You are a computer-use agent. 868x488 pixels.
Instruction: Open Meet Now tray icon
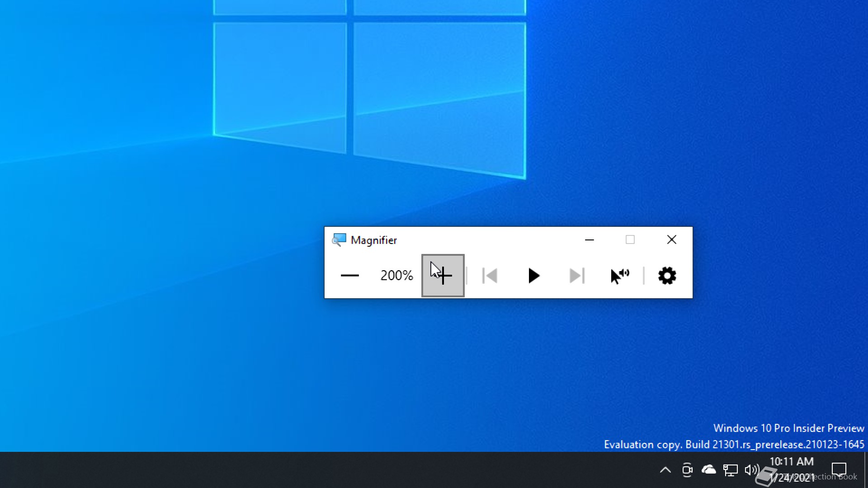point(687,470)
